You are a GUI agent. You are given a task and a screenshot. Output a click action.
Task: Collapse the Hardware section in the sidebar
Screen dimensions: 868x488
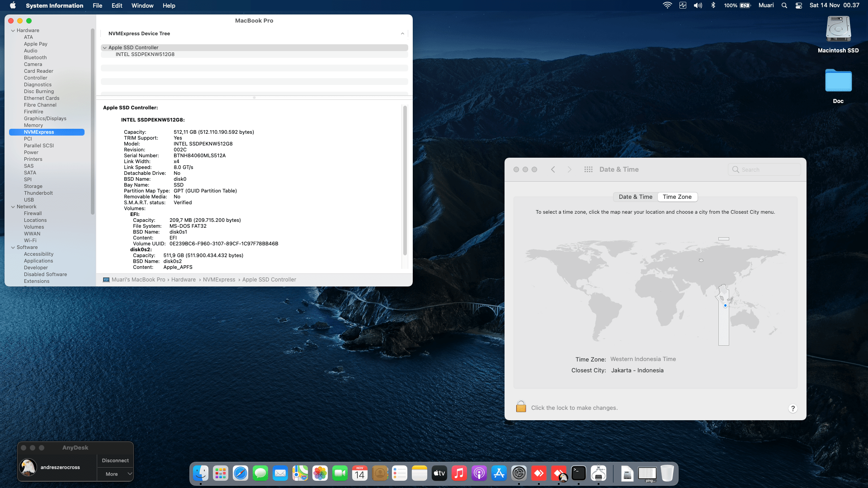point(13,31)
